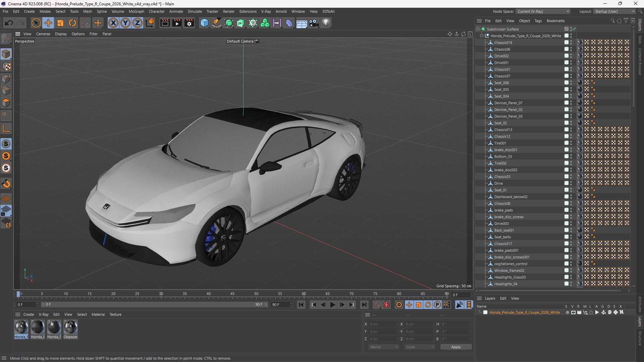Image resolution: width=644 pixels, height=362 pixels.
Task: Open the Layout dropdown
Action: pyautogui.click(x=614, y=11)
